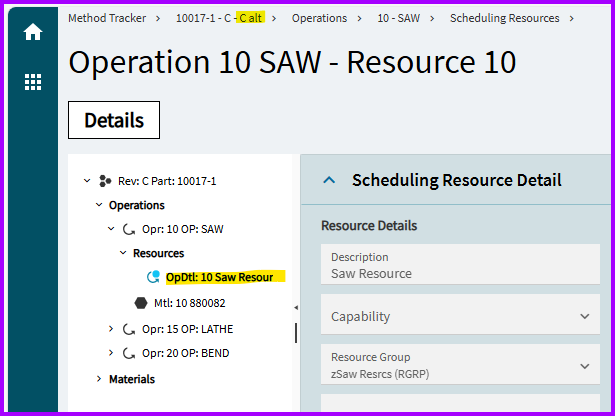This screenshot has width=615, height=416.
Task: Expand the Opr: 20 OP: BEND node
Action: click(x=111, y=353)
